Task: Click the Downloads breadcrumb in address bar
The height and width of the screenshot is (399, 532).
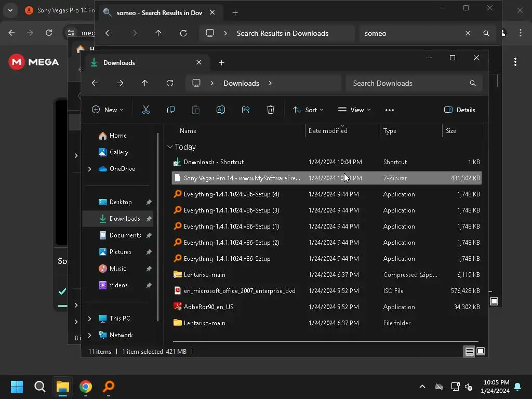Action: [x=241, y=83]
